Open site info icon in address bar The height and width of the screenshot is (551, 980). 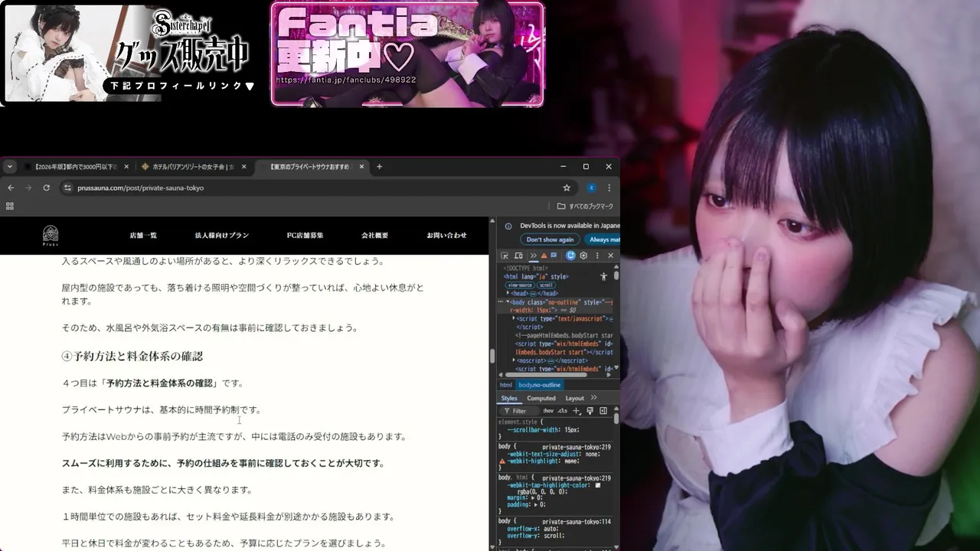(67, 187)
